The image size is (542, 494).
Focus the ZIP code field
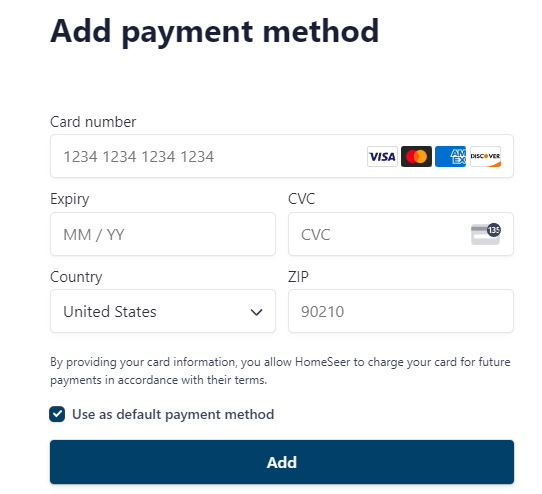(x=401, y=311)
